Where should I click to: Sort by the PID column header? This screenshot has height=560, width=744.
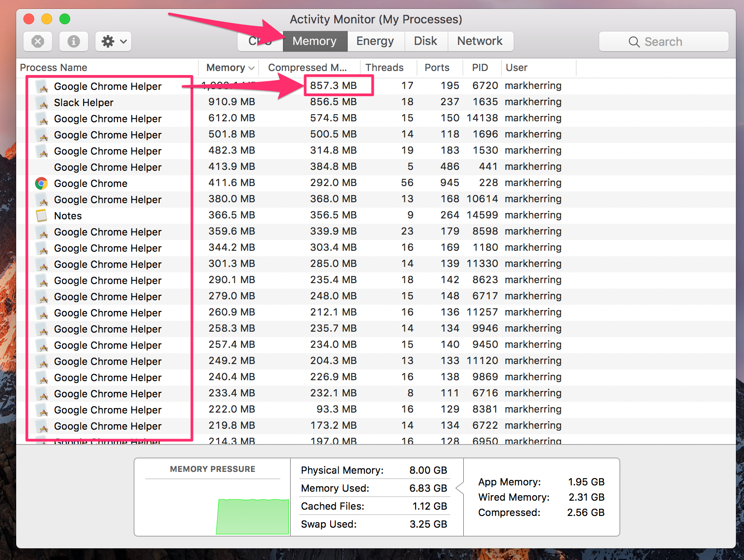482,67
